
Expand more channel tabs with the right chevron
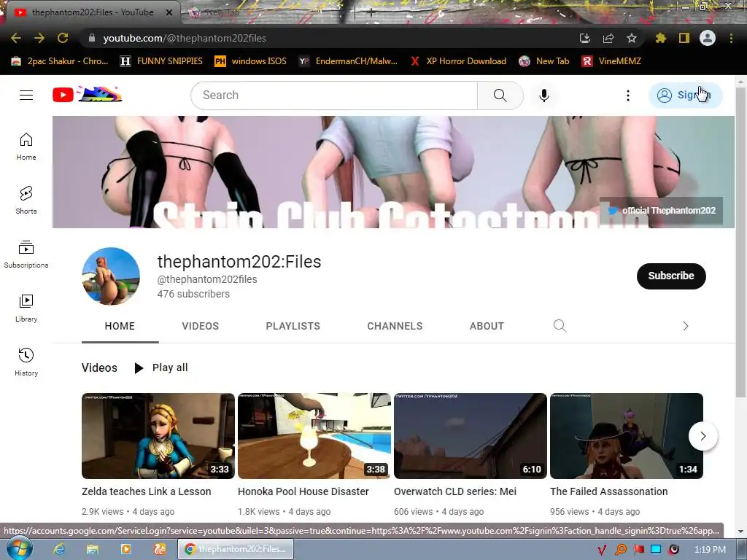pos(686,326)
